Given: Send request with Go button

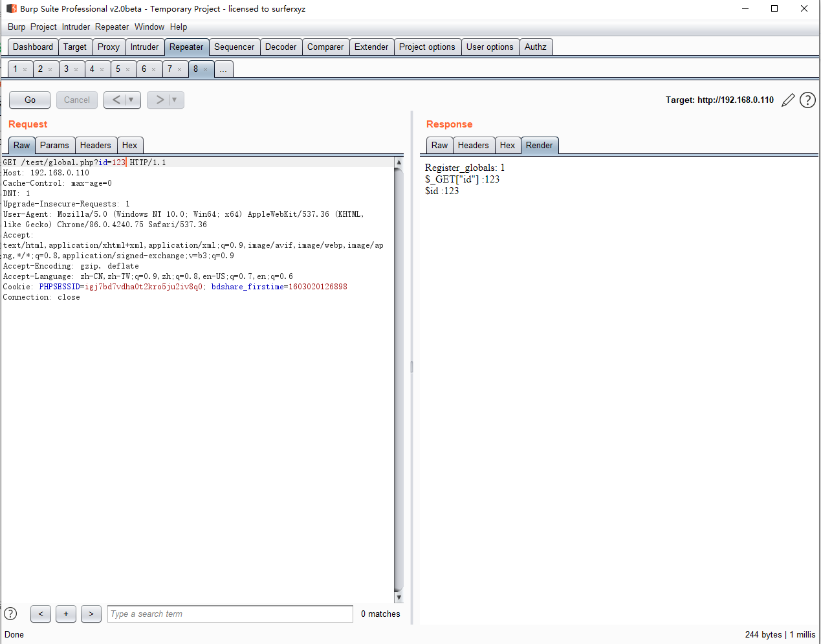Looking at the screenshot, I should [30, 100].
